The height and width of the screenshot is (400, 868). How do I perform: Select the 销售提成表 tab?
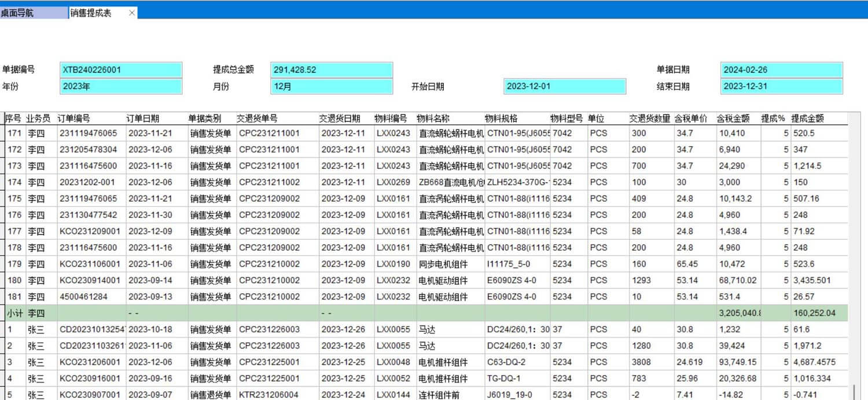click(95, 12)
